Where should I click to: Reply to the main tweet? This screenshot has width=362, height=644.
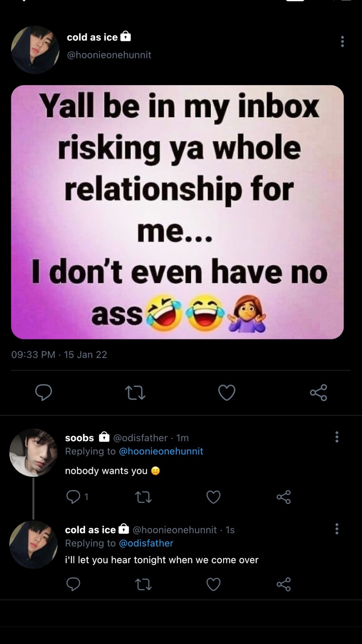point(44,392)
